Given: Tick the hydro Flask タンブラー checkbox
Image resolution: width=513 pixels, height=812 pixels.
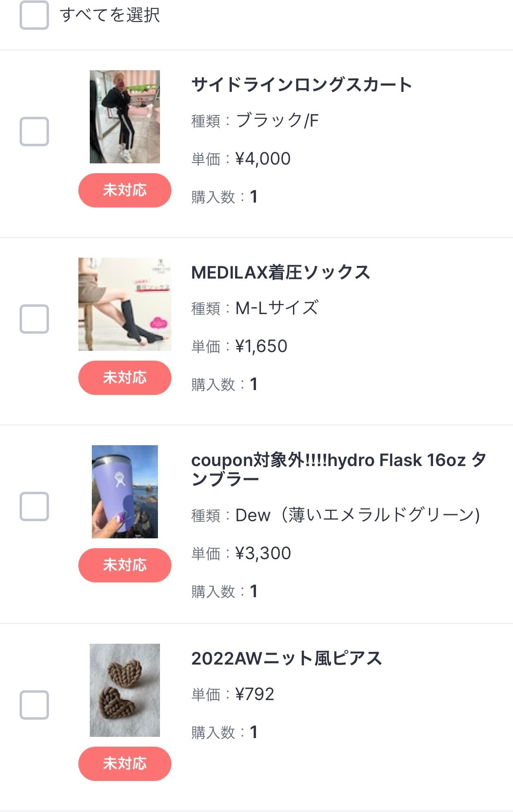Looking at the screenshot, I should [x=34, y=506].
